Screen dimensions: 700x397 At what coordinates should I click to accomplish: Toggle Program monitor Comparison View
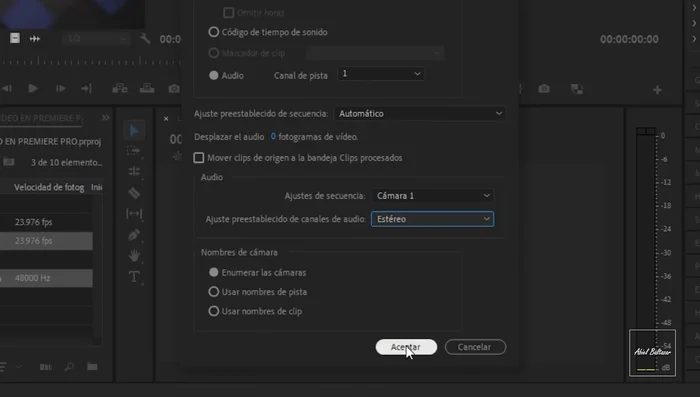(x=577, y=89)
